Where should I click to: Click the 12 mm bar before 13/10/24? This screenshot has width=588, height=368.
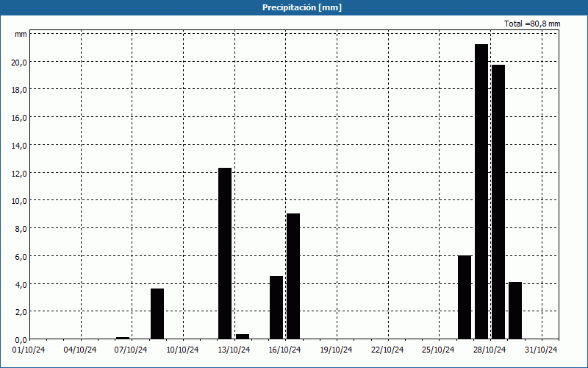click(x=225, y=253)
